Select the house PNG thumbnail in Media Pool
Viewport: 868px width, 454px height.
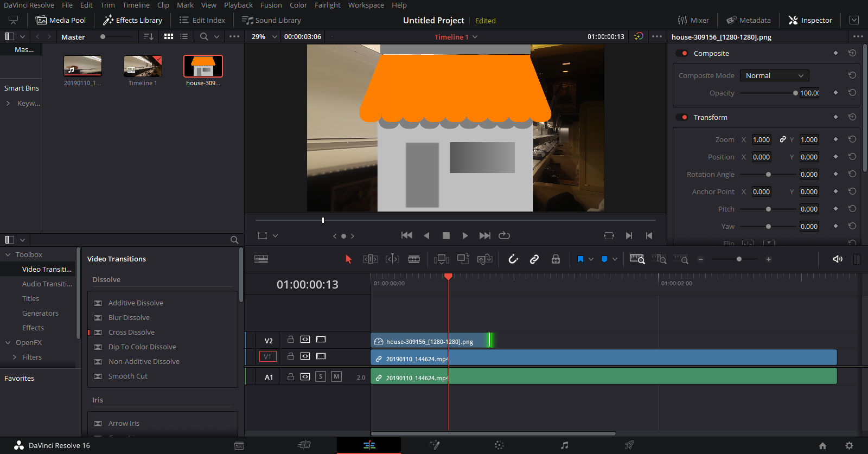[203, 66]
